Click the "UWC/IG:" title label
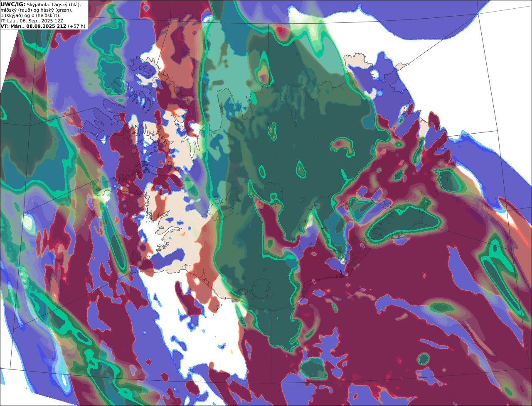Viewport: 532px width, 406px height. point(13,4)
